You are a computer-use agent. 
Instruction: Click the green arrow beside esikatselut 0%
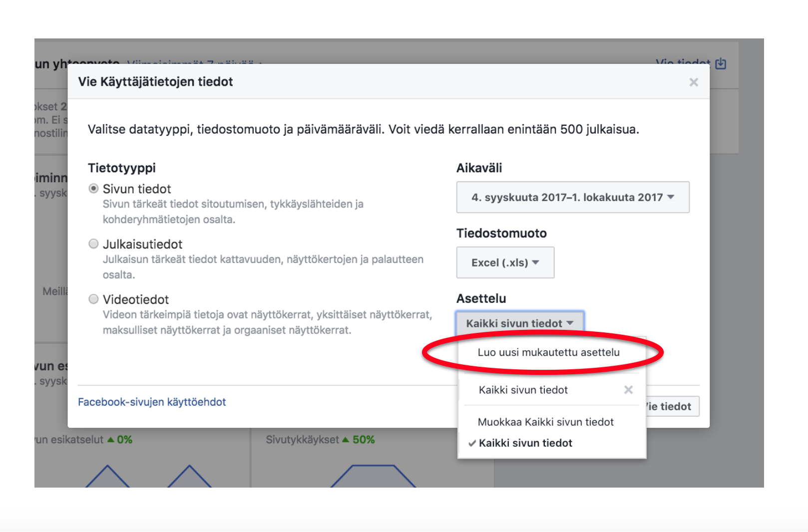[111, 440]
